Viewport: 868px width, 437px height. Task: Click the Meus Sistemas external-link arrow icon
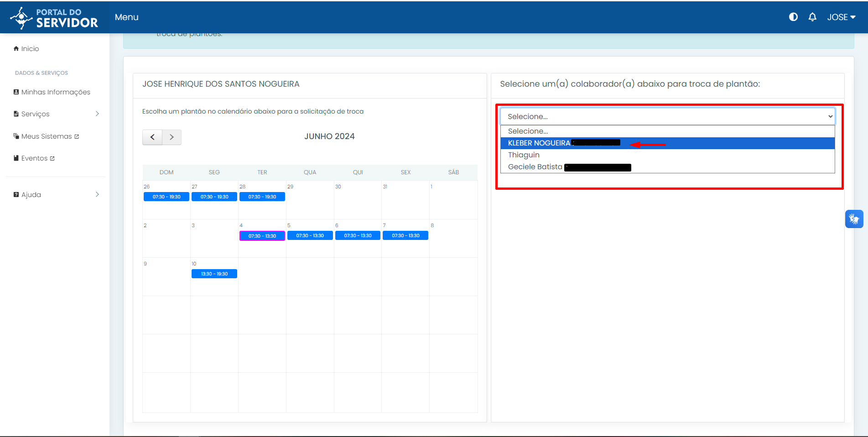click(x=77, y=136)
